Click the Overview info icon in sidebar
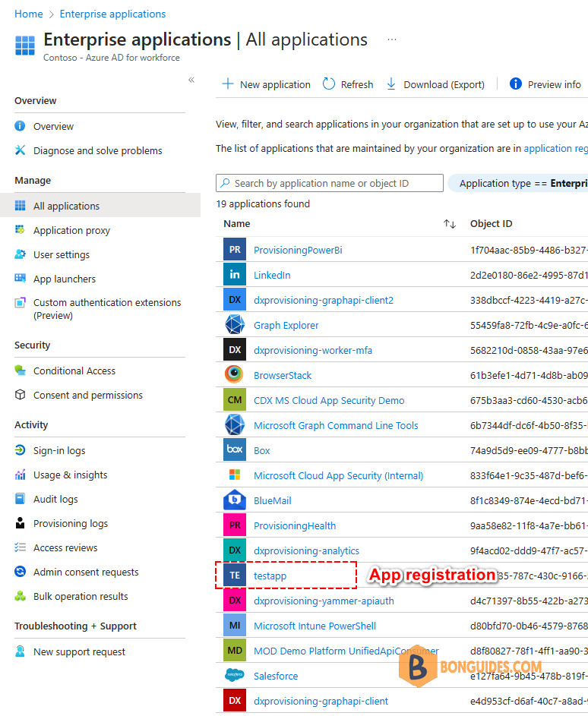 [x=20, y=125]
